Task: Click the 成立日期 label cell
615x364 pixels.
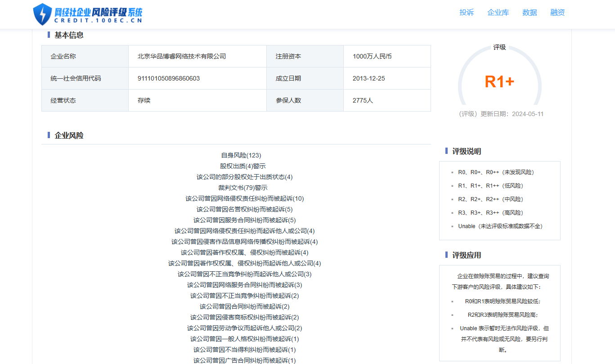Action: pos(305,78)
